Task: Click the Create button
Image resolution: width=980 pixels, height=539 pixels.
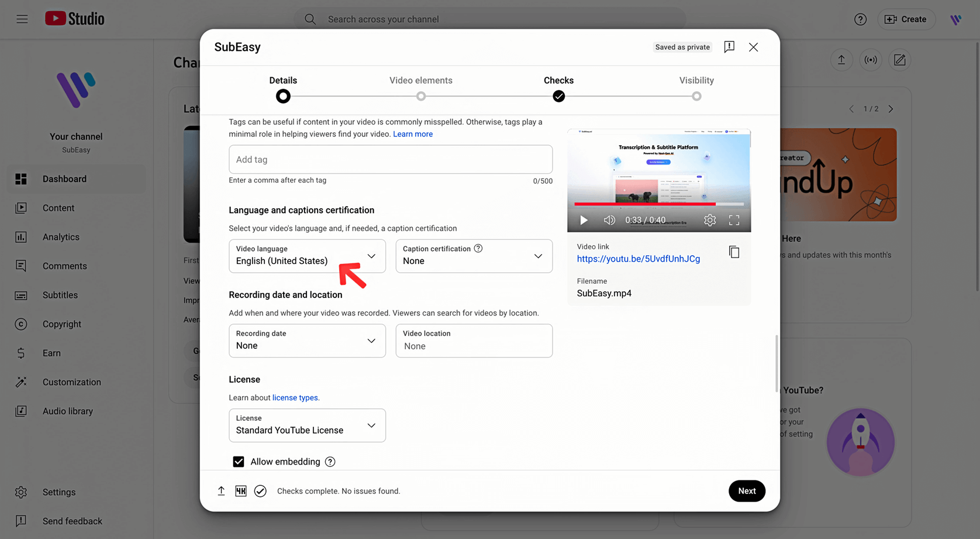Action: point(906,19)
